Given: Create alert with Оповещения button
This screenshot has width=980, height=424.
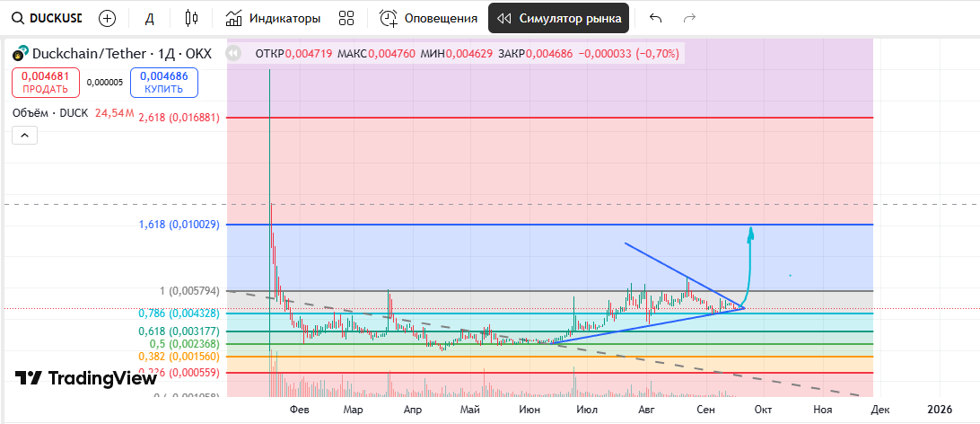Looking at the screenshot, I should click(x=429, y=18).
